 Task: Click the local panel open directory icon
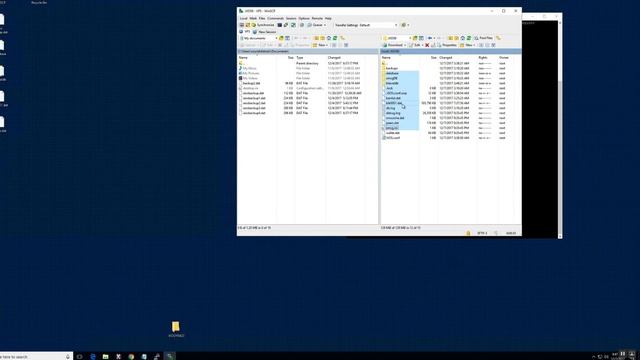click(281, 38)
